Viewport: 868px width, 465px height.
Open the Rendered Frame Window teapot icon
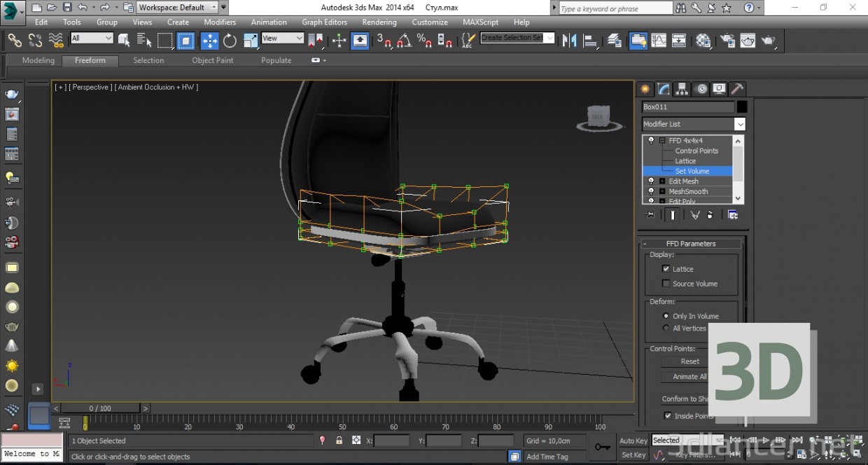coord(748,41)
